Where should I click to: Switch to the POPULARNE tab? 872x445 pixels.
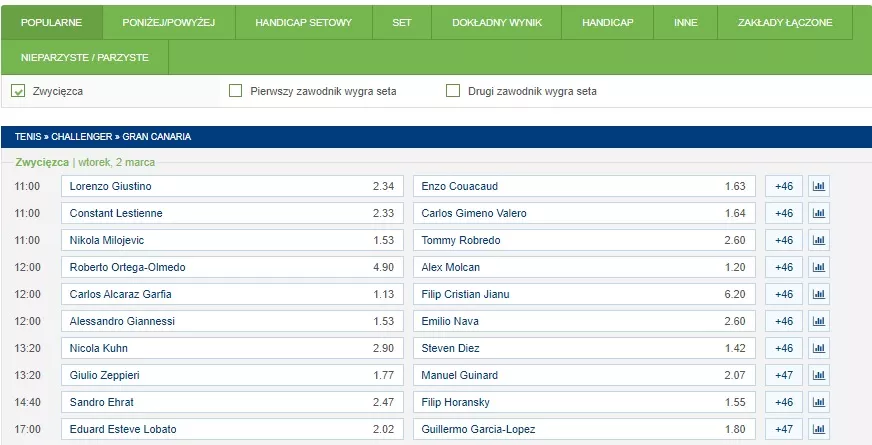(x=52, y=23)
